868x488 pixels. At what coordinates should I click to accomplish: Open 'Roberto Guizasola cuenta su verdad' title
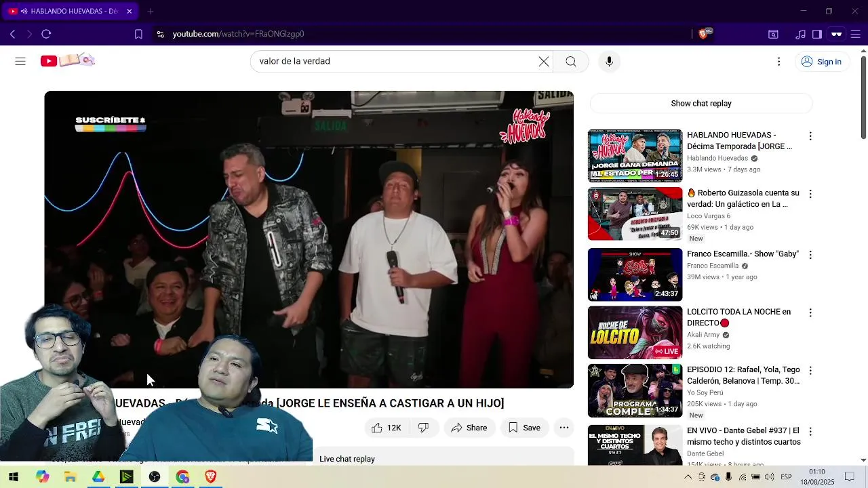click(x=743, y=199)
